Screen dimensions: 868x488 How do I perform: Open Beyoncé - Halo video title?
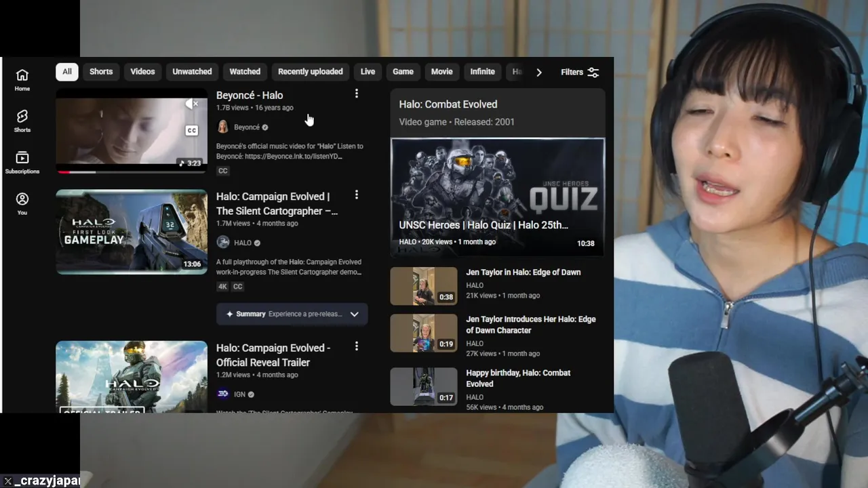click(x=250, y=96)
